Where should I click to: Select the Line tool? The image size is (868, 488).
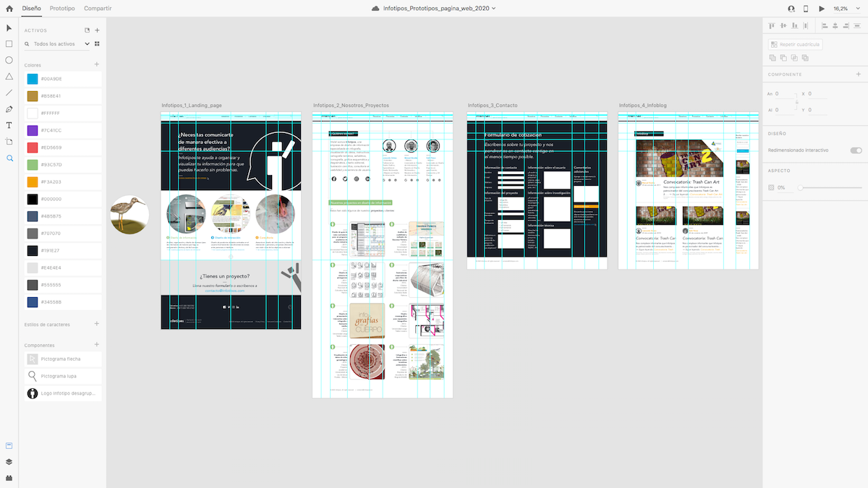click(x=9, y=93)
